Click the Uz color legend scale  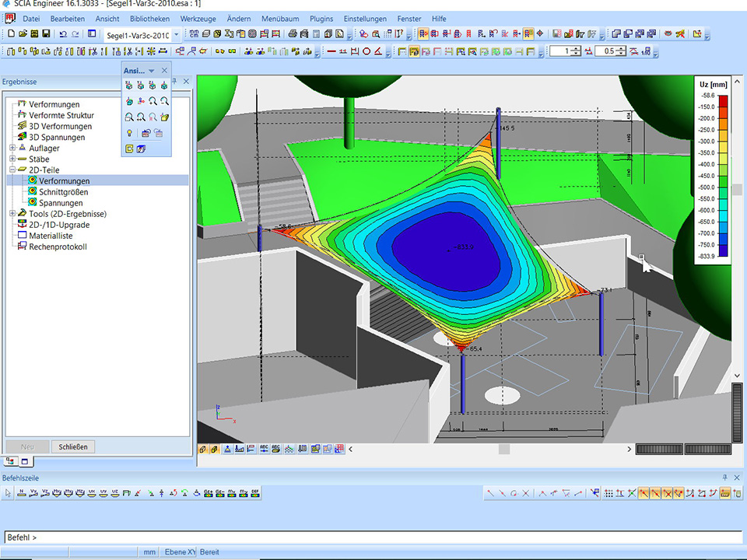coord(723,175)
